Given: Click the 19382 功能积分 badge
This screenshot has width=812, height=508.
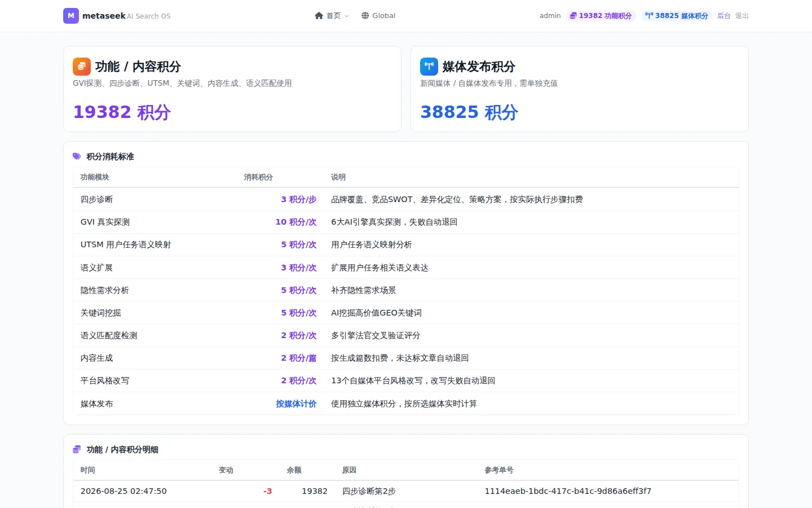Looking at the screenshot, I should point(601,16).
